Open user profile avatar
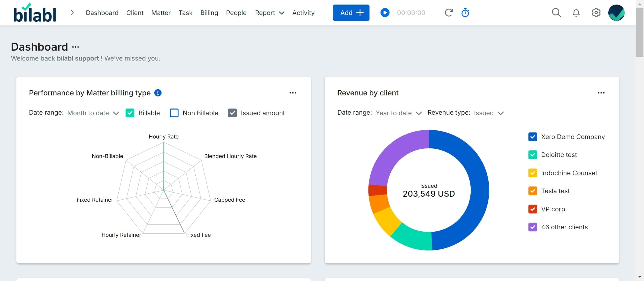 (616, 13)
